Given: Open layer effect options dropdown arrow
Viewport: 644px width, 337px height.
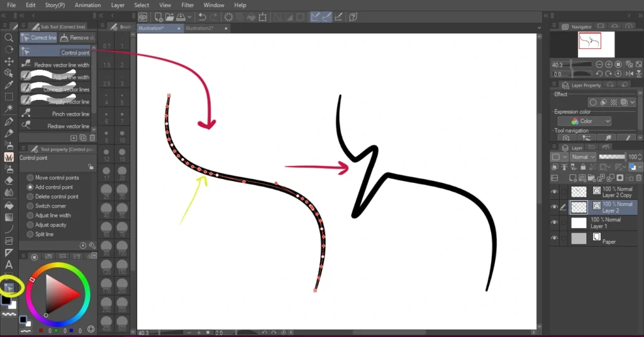Looking at the screenshot, I should coord(633,102).
